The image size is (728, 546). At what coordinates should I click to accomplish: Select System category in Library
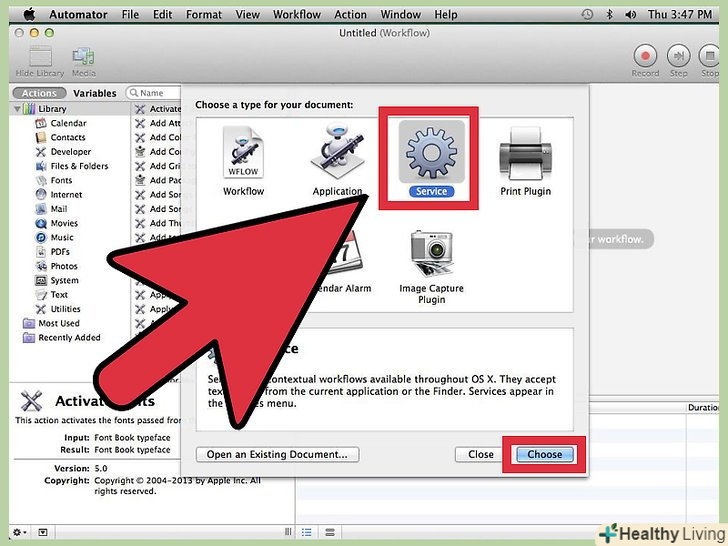click(64, 280)
